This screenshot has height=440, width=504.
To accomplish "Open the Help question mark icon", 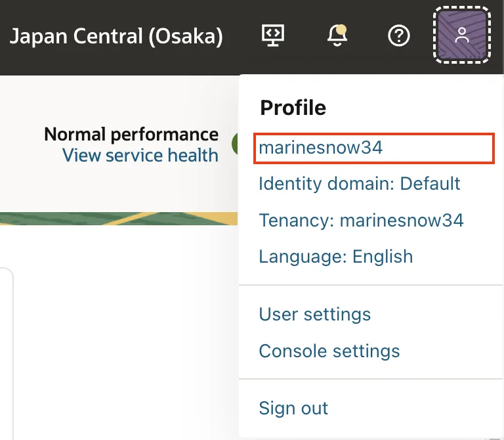I will point(399,36).
